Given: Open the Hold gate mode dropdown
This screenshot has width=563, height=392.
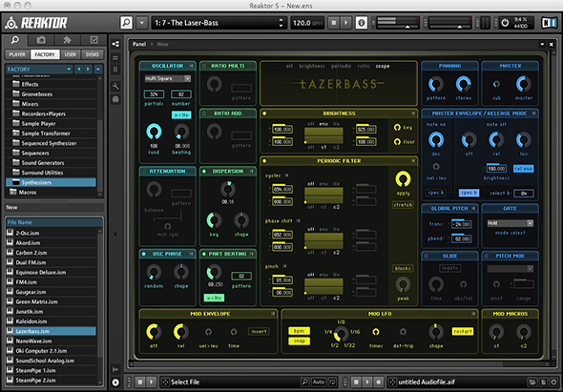Looking at the screenshot, I should (x=510, y=223).
